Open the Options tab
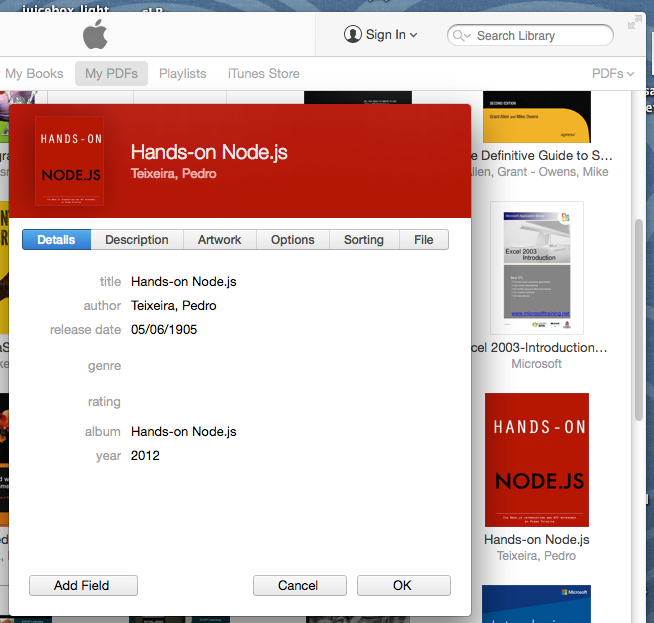The image size is (654, 623). 293,240
